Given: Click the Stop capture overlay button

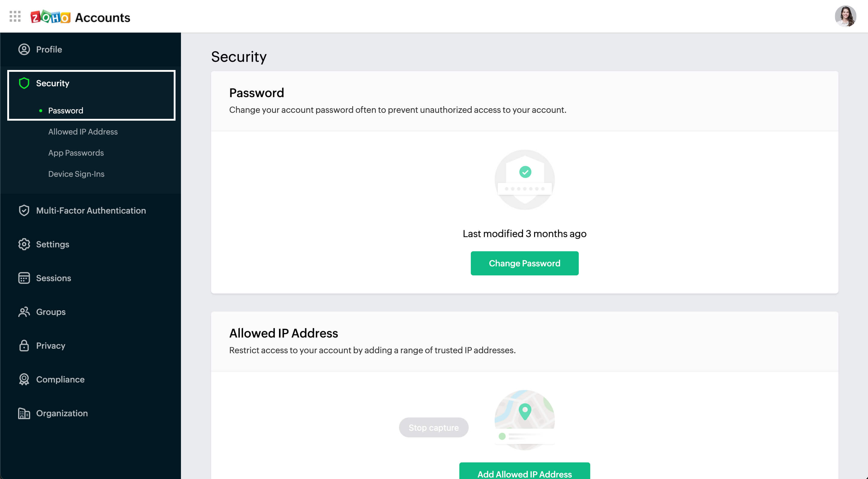Looking at the screenshot, I should pos(433,427).
